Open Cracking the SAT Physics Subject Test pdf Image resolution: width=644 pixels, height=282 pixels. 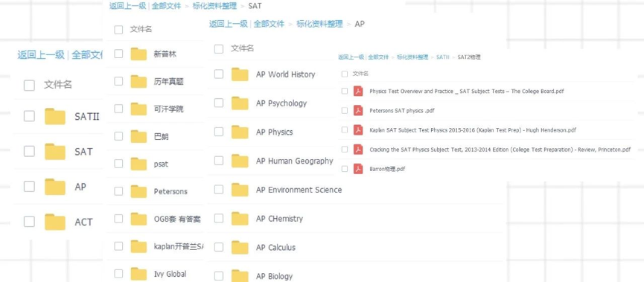[x=500, y=150]
